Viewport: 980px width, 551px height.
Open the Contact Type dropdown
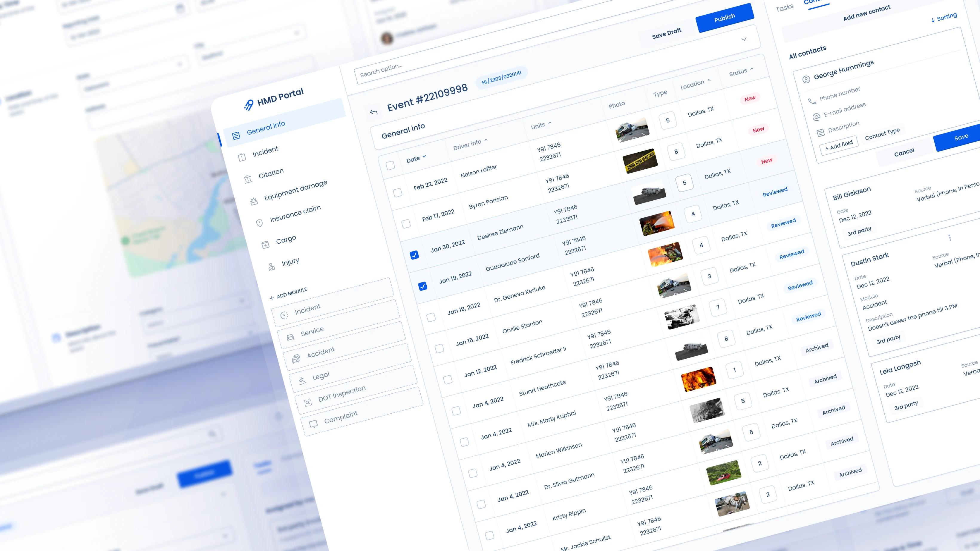tap(882, 134)
